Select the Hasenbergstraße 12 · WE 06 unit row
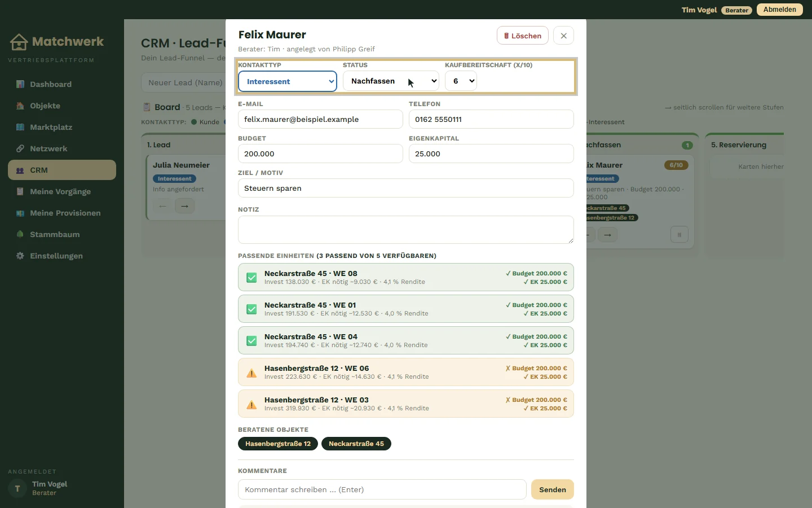The image size is (812, 508). coord(406,372)
